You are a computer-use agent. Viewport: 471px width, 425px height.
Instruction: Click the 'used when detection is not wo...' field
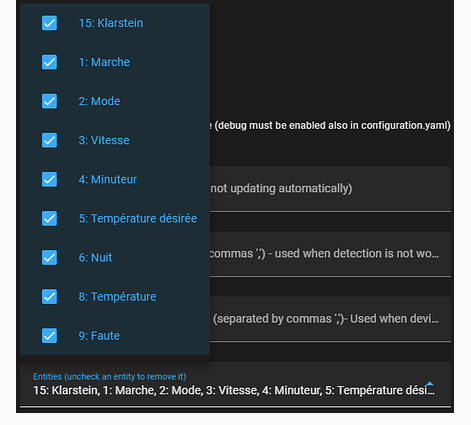pyautogui.click(x=330, y=254)
